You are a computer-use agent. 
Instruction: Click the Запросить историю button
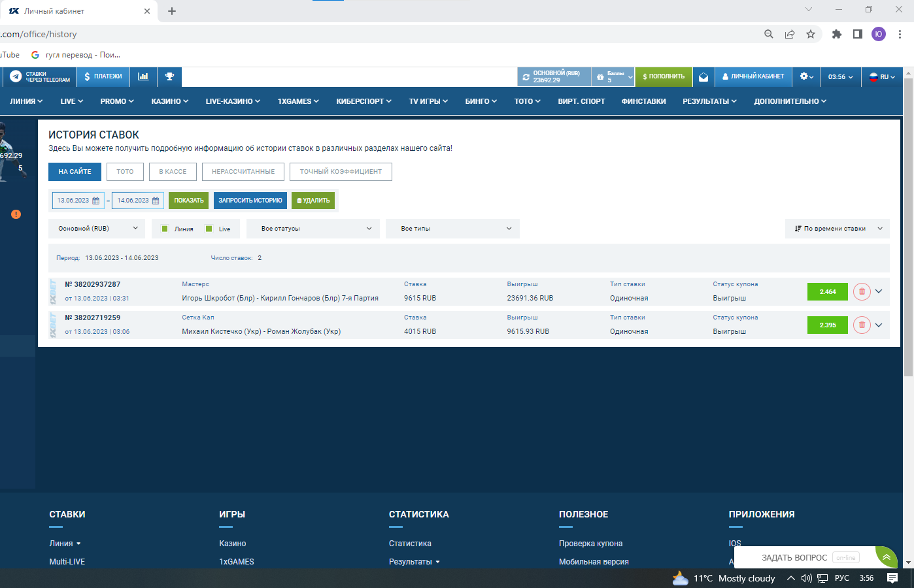pos(250,201)
